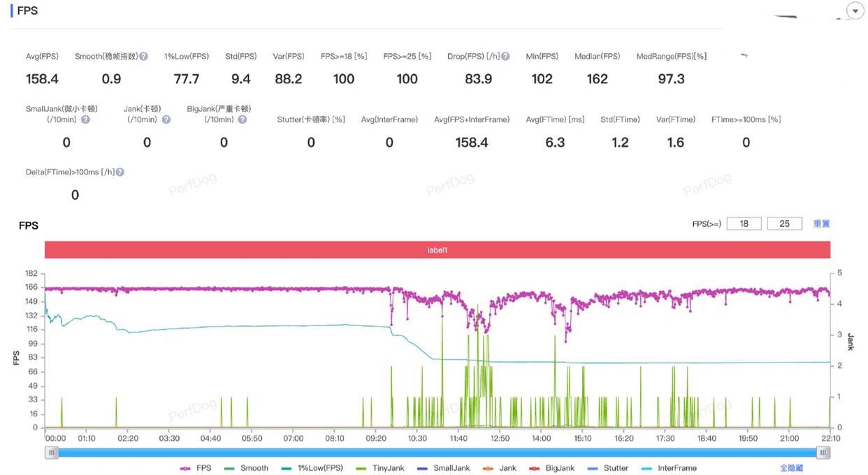
Task: Click the 22:10 tick on the chart time axis
Action: [830, 439]
